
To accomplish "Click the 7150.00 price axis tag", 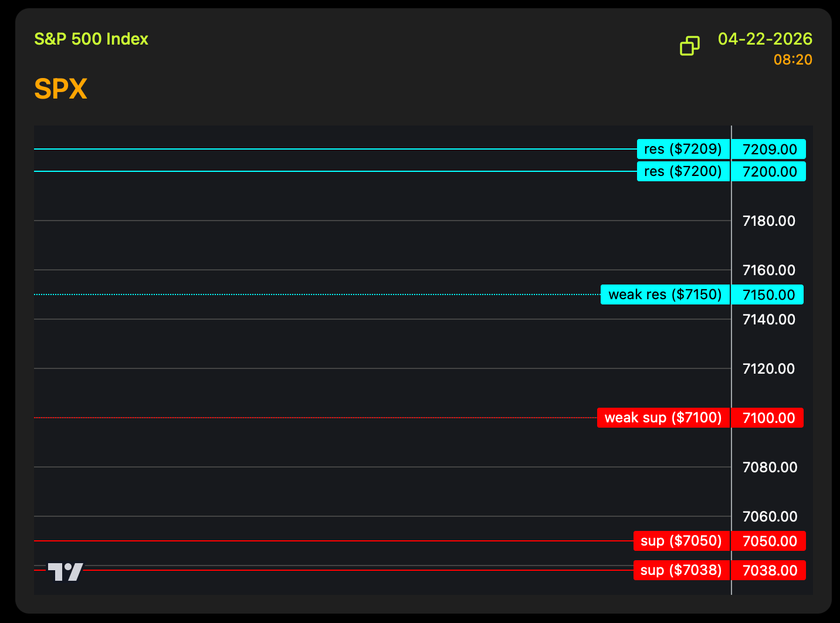I will tap(768, 294).
